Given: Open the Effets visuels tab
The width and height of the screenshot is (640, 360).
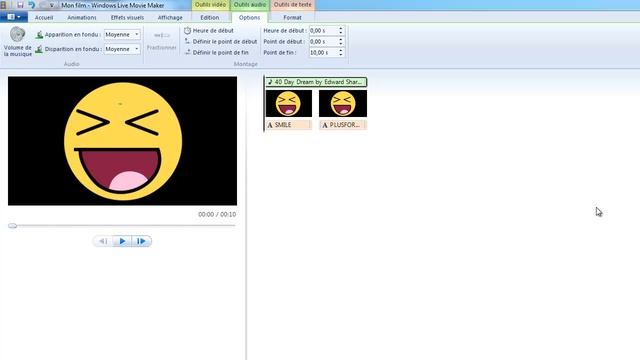Looking at the screenshot, I should (127, 18).
